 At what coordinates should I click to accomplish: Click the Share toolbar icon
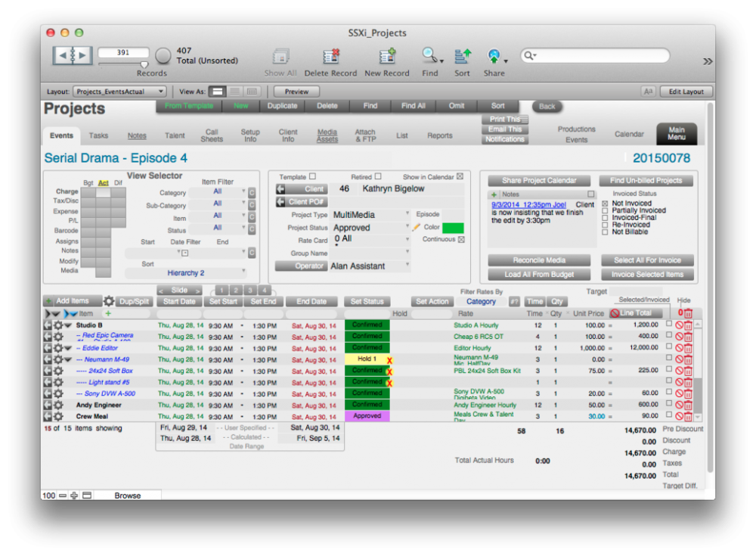(494, 57)
